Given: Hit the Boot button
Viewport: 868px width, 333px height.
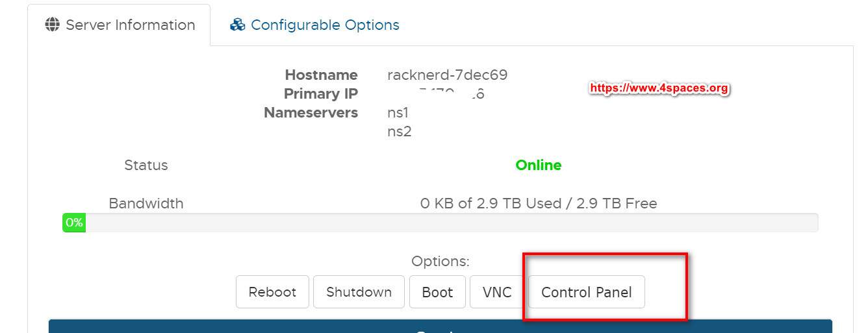Looking at the screenshot, I should (437, 292).
